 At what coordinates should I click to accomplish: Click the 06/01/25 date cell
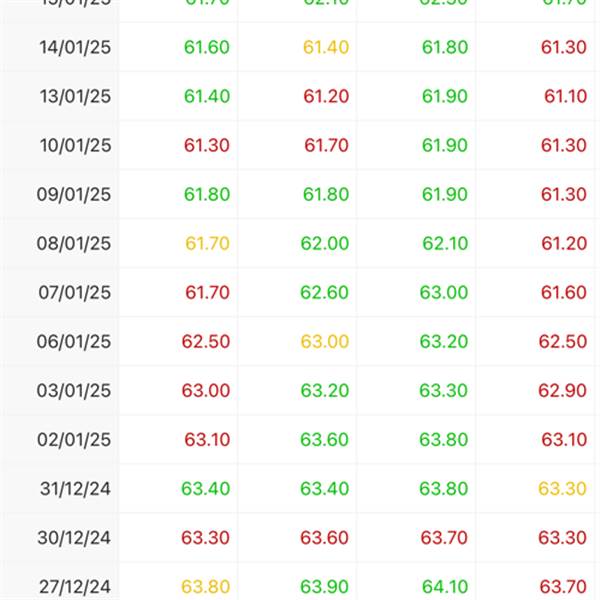tap(75, 342)
